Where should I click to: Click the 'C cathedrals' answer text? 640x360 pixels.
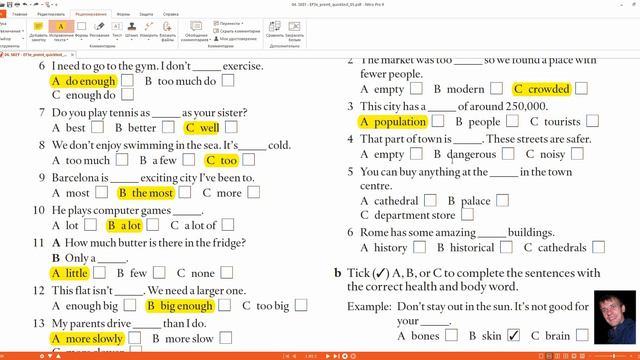556,247
